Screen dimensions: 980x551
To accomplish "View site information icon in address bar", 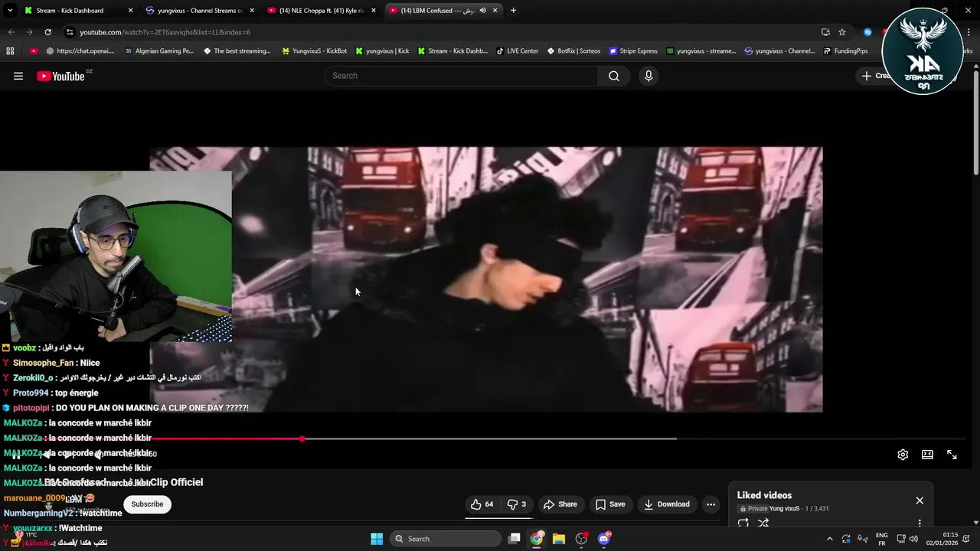I will point(70,32).
